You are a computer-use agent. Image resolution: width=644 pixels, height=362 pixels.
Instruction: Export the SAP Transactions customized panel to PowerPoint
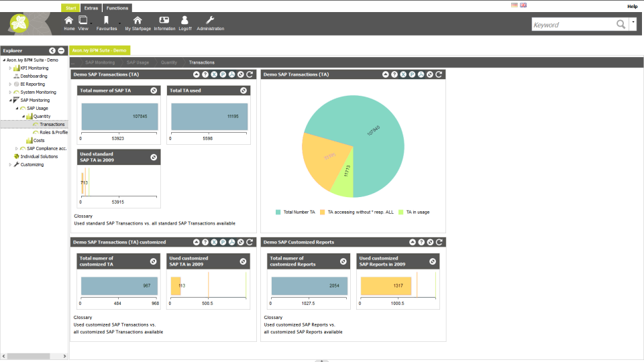(x=223, y=242)
